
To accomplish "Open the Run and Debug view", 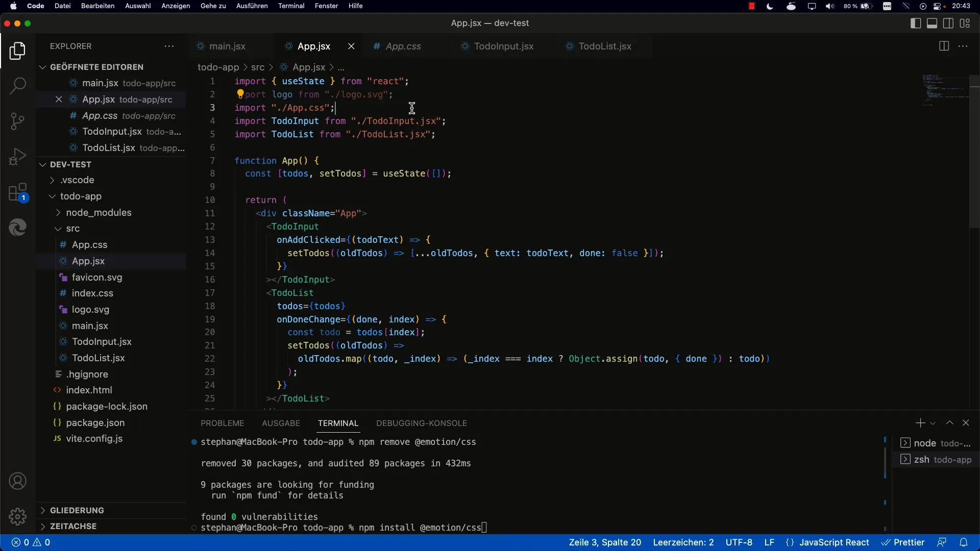I will tap(17, 156).
